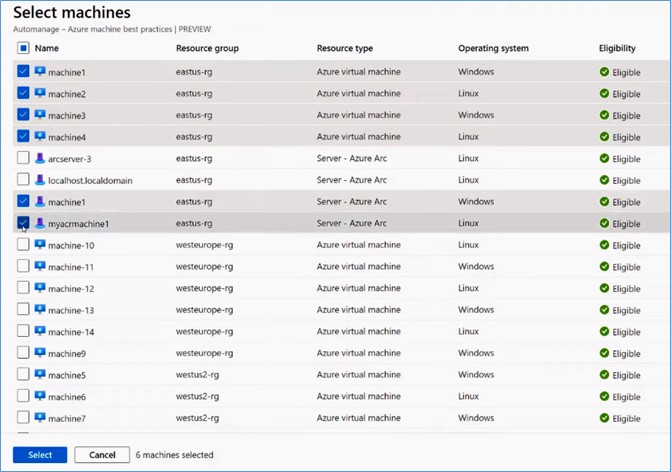Check the arcserver-3 checkbox
671x472 pixels.
23,157
